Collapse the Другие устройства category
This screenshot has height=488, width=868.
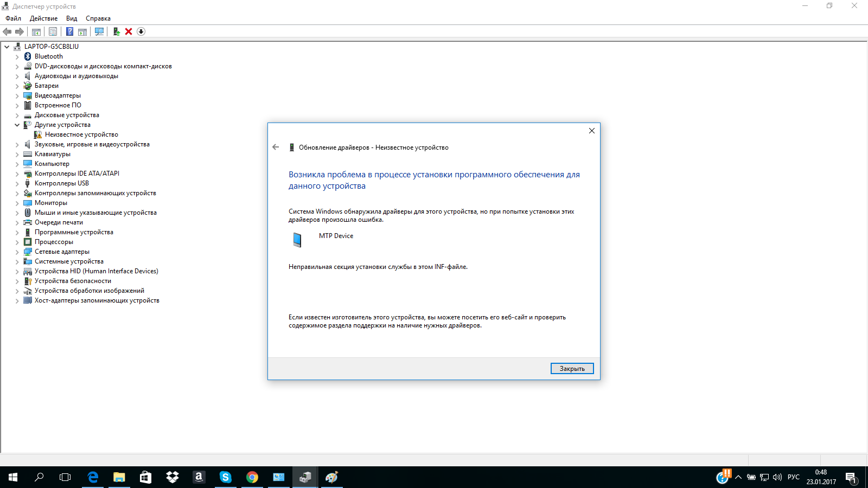(x=17, y=125)
